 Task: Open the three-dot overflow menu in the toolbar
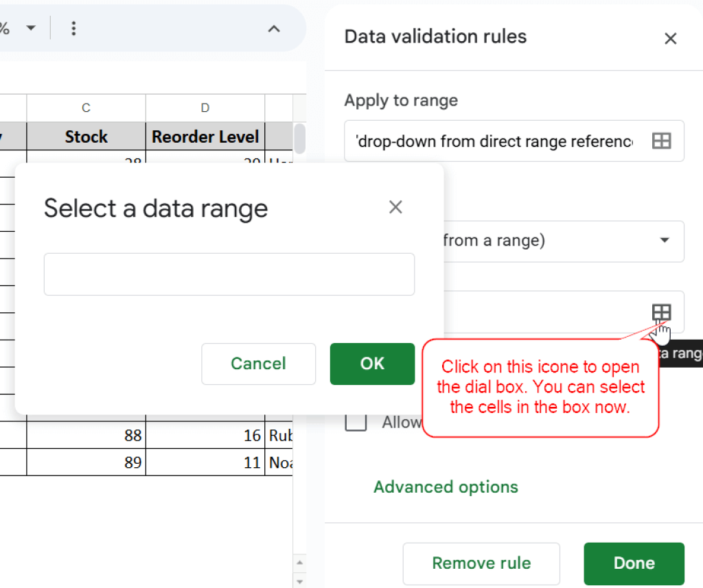tap(73, 28)
